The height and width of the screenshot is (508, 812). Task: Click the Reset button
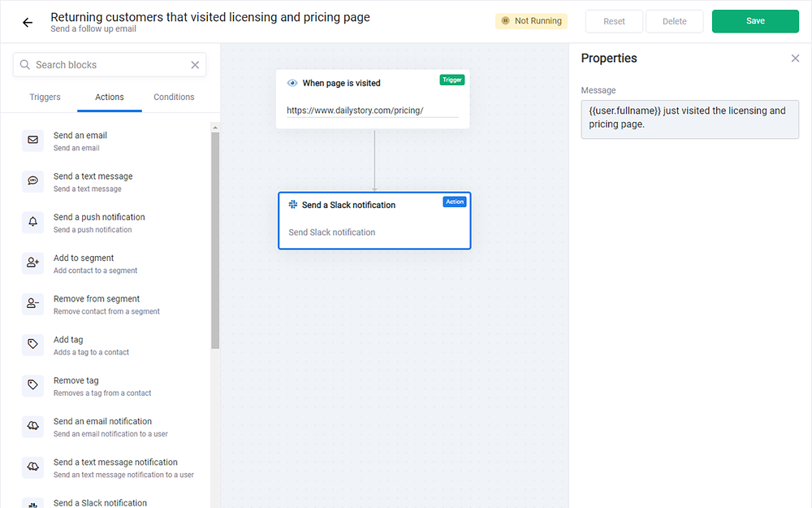click(x=614, y=21)
